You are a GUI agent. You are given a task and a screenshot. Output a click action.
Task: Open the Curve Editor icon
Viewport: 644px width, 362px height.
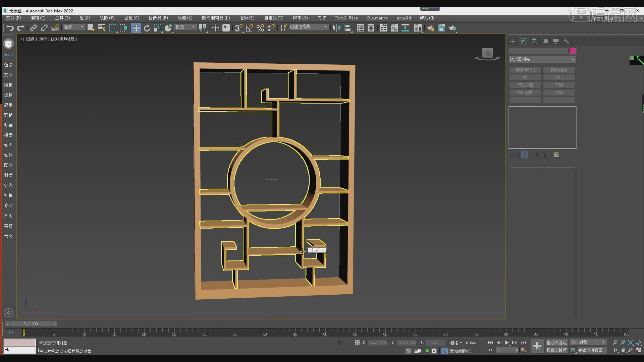(394, 28)
